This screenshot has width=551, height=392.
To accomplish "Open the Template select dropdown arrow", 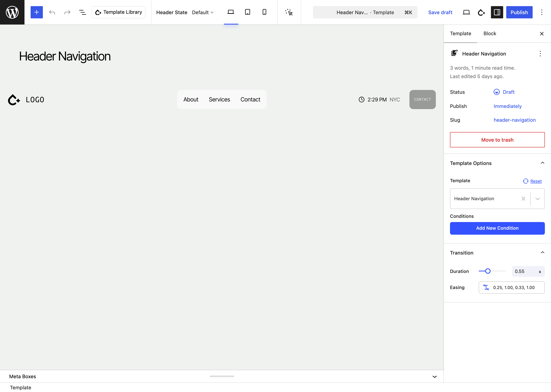I will click(537, 199).
